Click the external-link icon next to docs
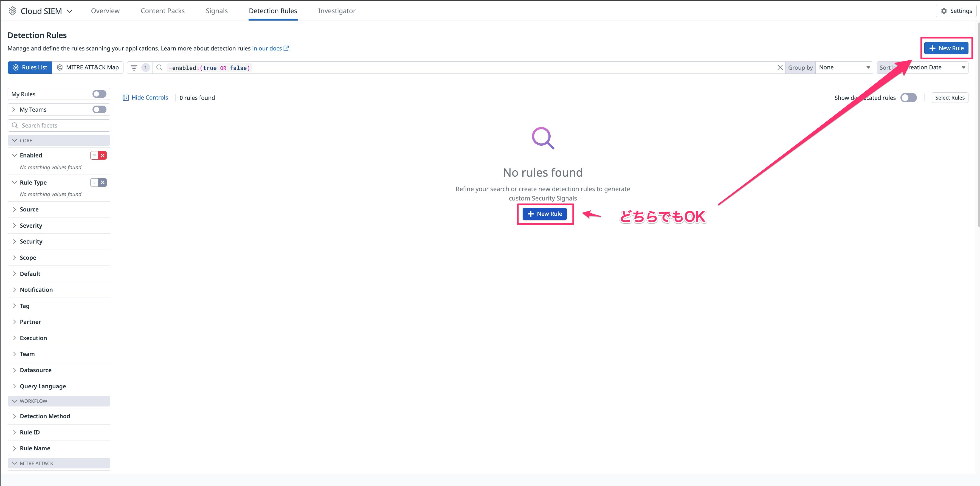This screenshot has width=980, height=486. (286, 48)
